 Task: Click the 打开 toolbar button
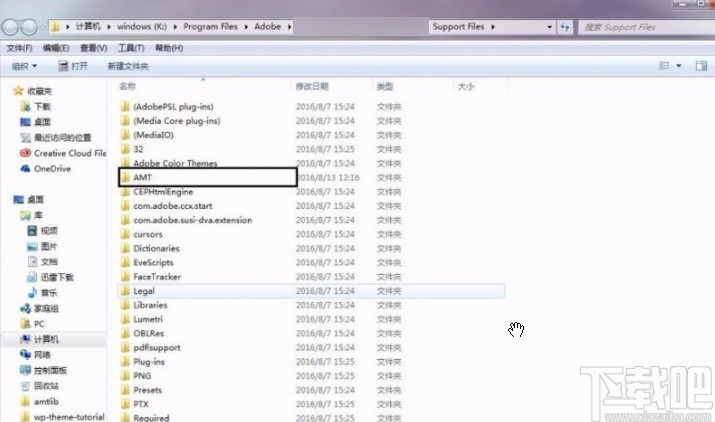coord(73,66)
